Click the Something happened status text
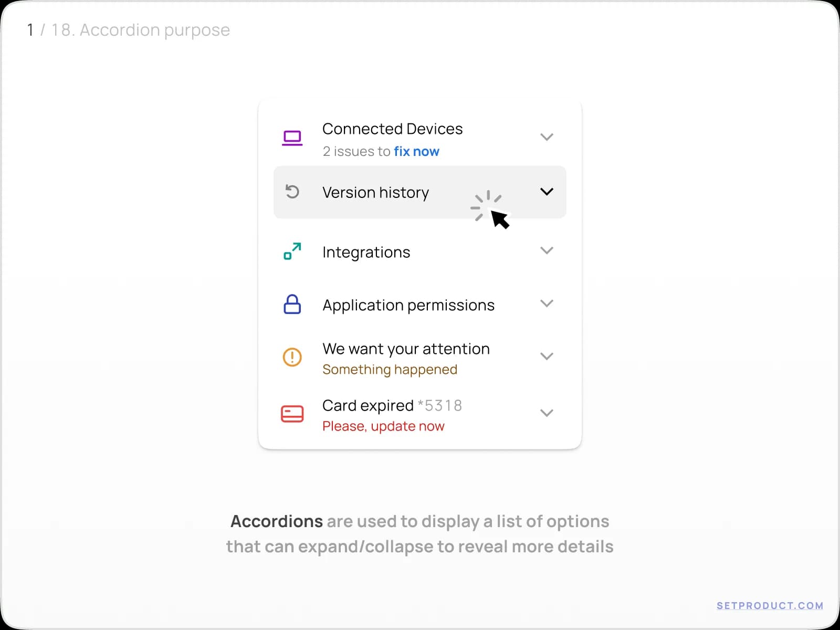This screenshot has height=630, width=840. (390, 370)
